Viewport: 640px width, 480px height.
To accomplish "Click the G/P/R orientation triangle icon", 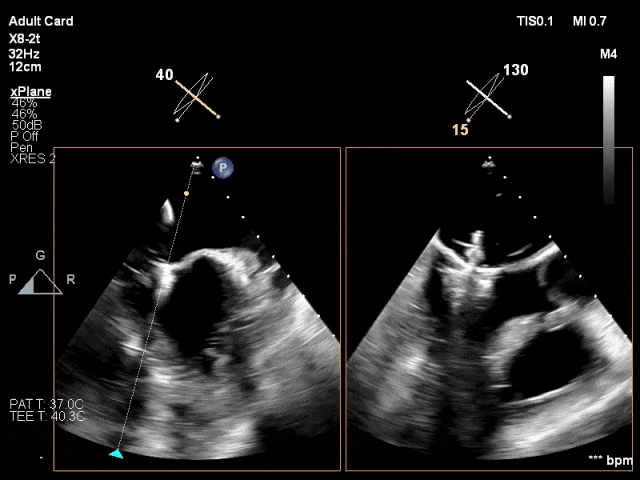I will click(41, 281).
